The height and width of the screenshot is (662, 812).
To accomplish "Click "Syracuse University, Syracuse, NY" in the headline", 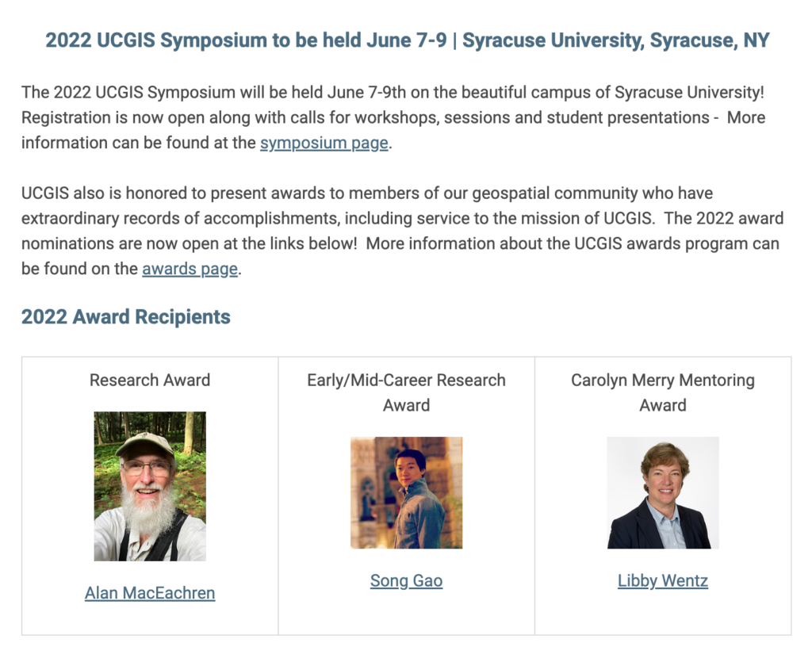I will tap(615, 41).
